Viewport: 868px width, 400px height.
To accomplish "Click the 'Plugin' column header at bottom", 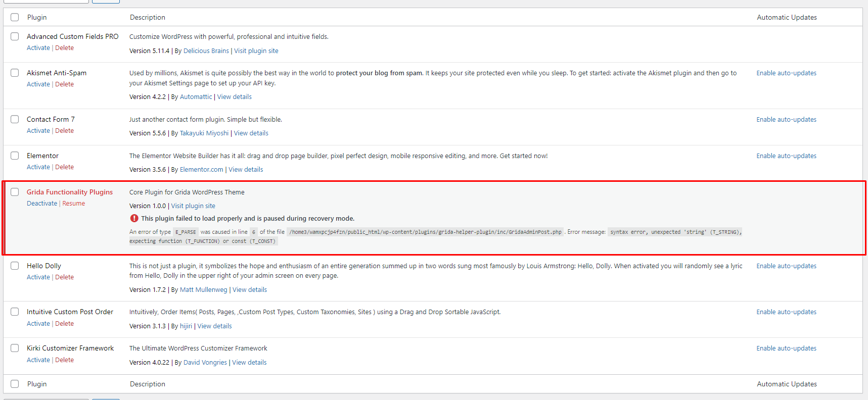I will point(37,384).
